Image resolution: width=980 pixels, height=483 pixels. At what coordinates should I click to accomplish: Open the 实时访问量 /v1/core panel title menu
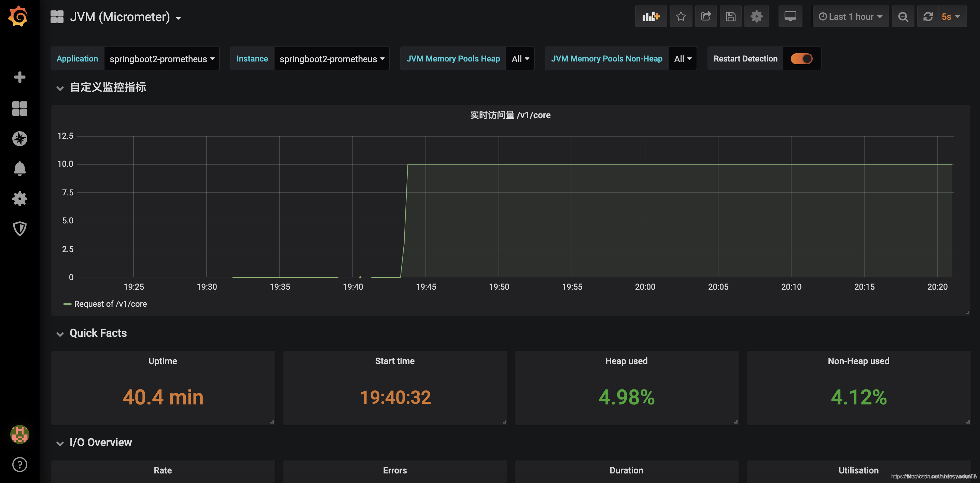click(x=510, y=115)
